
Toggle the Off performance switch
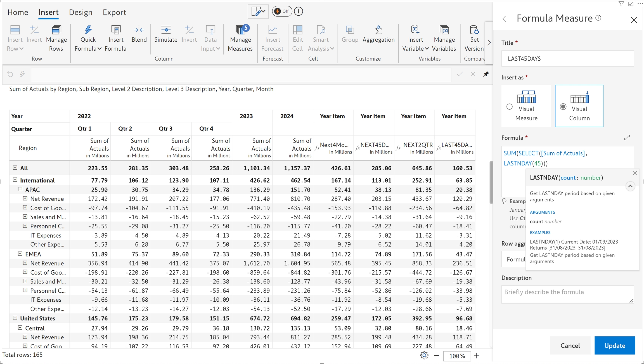pyautogui.click(x=282, y=11)
